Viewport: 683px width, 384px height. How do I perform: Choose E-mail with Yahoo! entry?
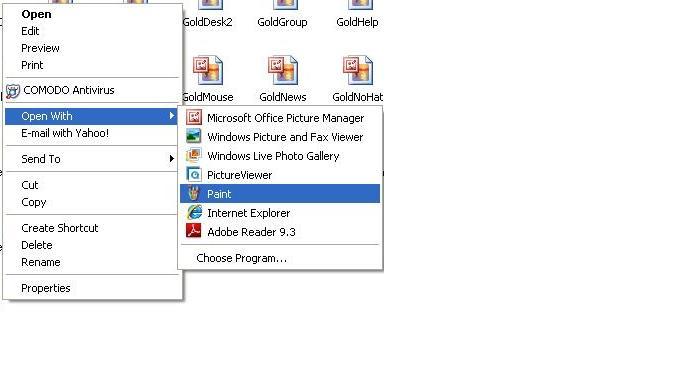[x=91, y=133]
